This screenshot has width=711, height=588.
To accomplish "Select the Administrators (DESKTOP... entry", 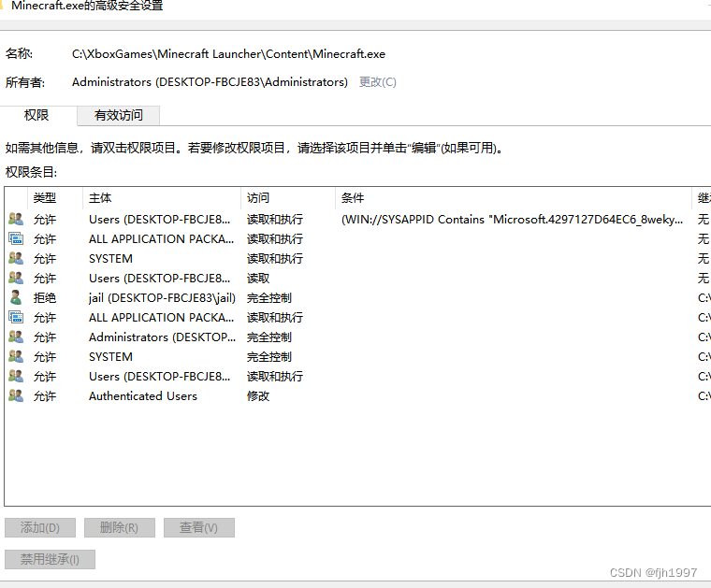I will point(163,337).
